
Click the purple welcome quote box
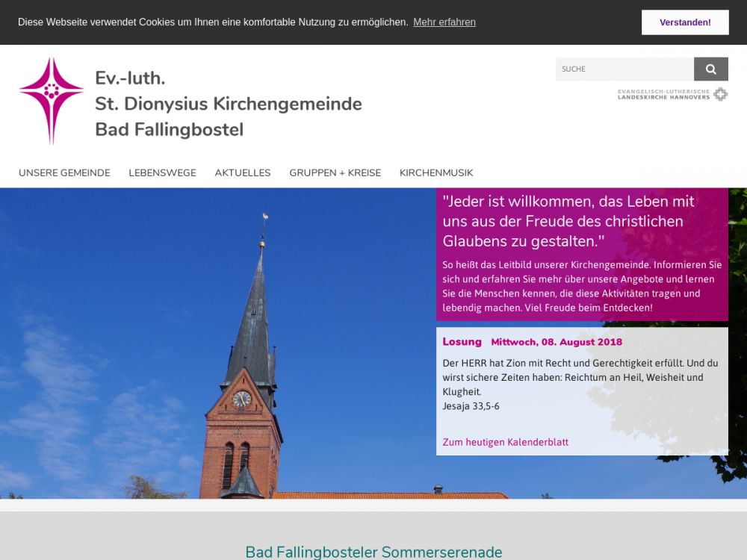[582, 254]
